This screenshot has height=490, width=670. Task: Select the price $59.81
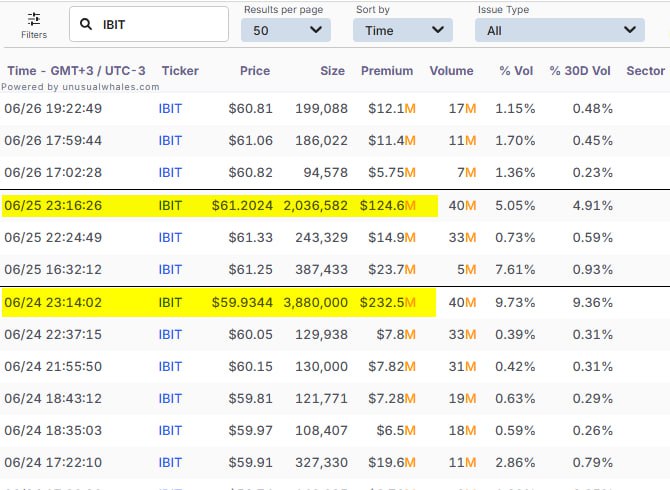250,399
